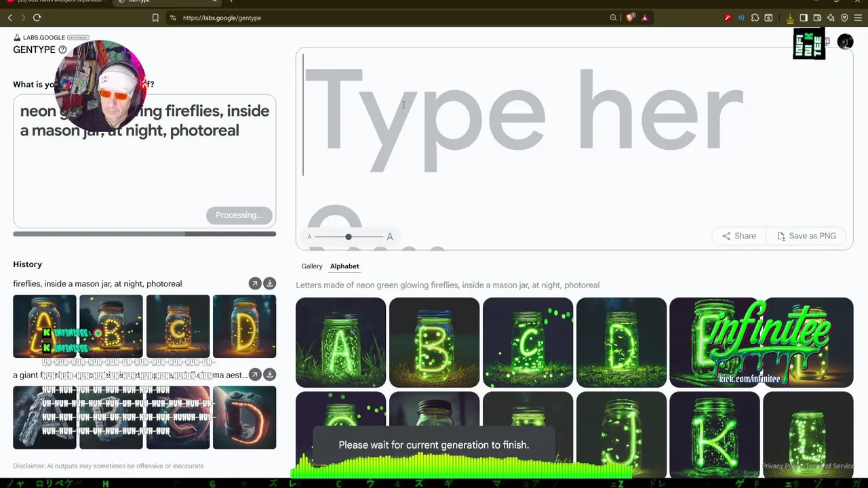Go back using browser back arrow
Viewport: 868px width, 488px height.
click(9, 18)
